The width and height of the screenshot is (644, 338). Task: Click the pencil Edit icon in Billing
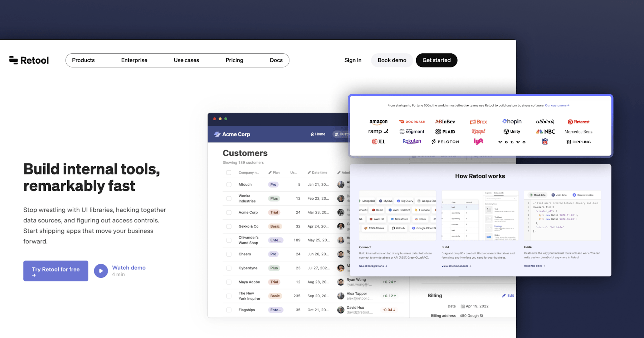(x=504, y=296)
